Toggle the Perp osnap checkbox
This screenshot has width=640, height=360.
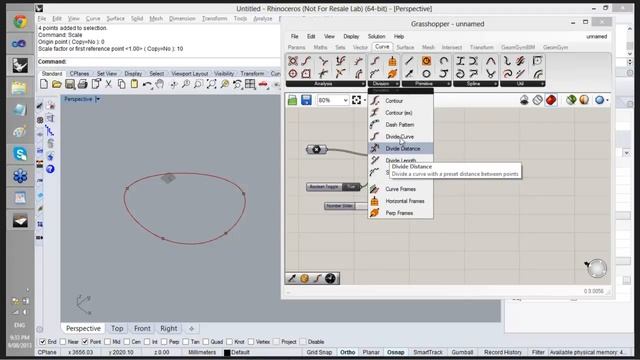tap(164, 342)
